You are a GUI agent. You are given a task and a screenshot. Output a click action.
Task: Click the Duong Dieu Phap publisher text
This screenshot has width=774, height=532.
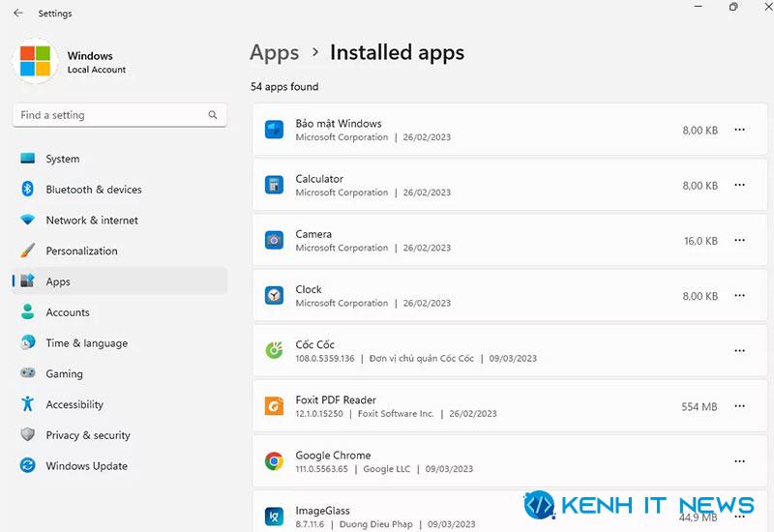click(x=376, y=524)
